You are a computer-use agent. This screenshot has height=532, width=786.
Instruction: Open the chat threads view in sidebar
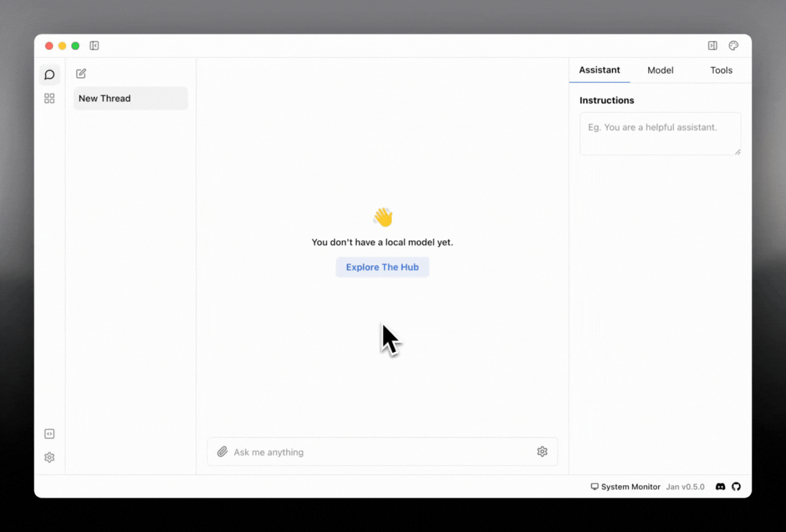click(49, 75)
